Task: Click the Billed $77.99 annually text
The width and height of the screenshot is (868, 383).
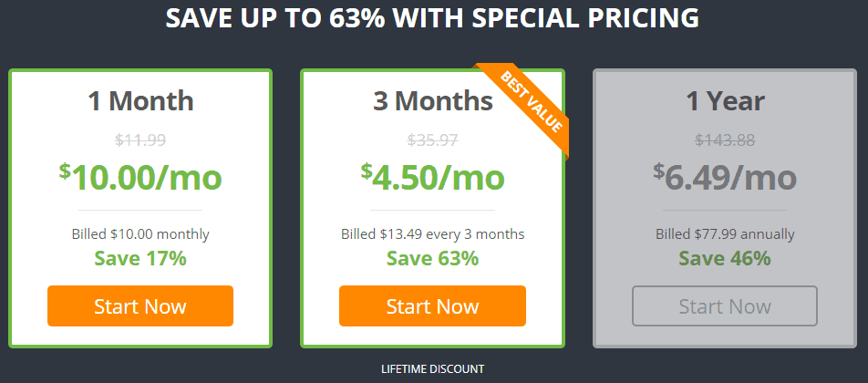Action: coord(725,234)
